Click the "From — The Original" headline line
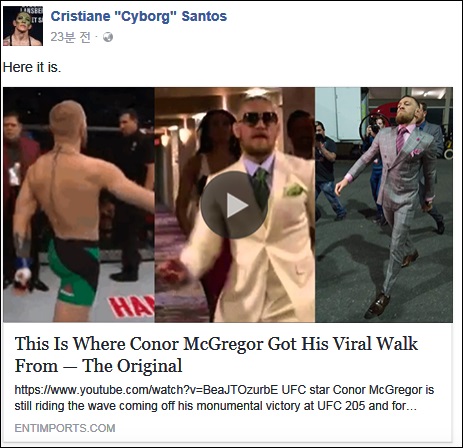 coord(98,366)
